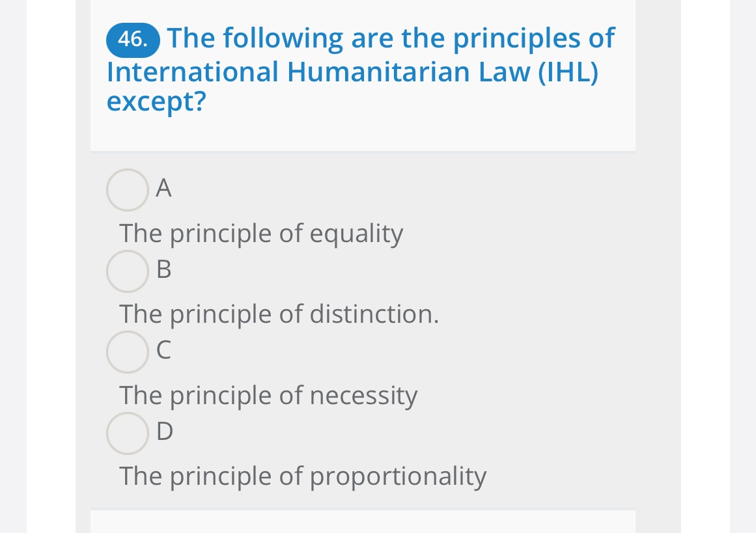The height and width of the screenshot is (533, 756).
Task: Select radio button for option A
Action: click(127, 190)
